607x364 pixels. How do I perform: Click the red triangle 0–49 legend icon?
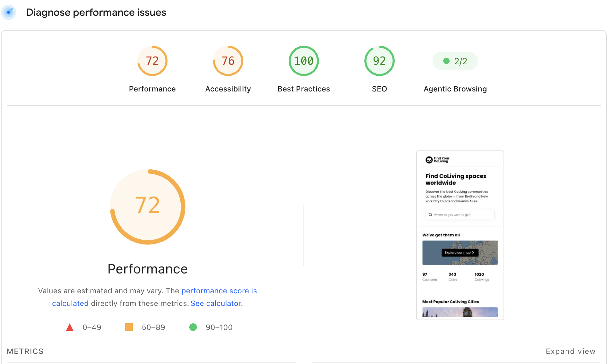click(70, 327)
